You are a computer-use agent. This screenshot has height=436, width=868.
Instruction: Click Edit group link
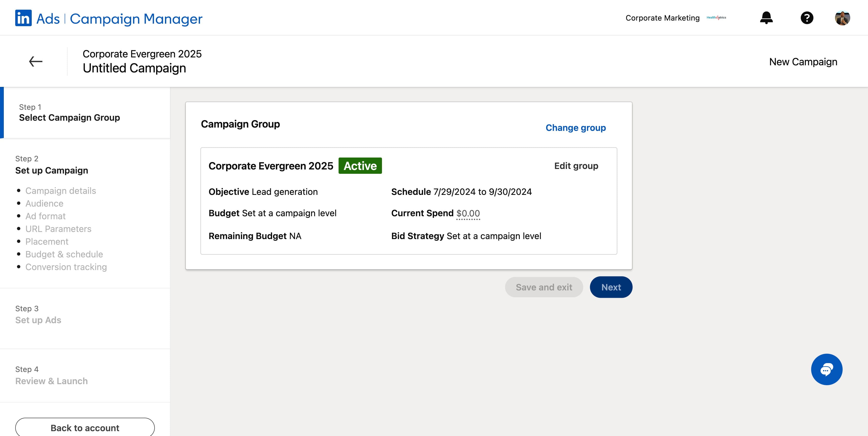pos(576,166)
